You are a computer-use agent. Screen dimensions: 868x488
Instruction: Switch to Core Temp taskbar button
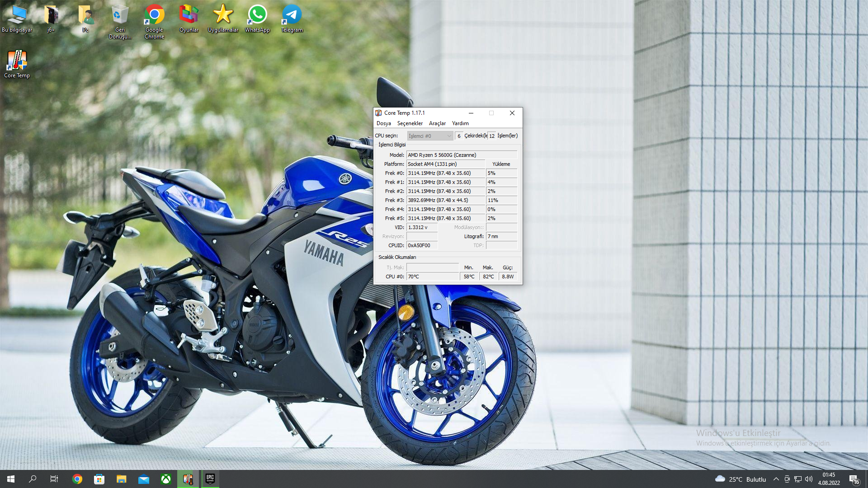tap(188, 479)
